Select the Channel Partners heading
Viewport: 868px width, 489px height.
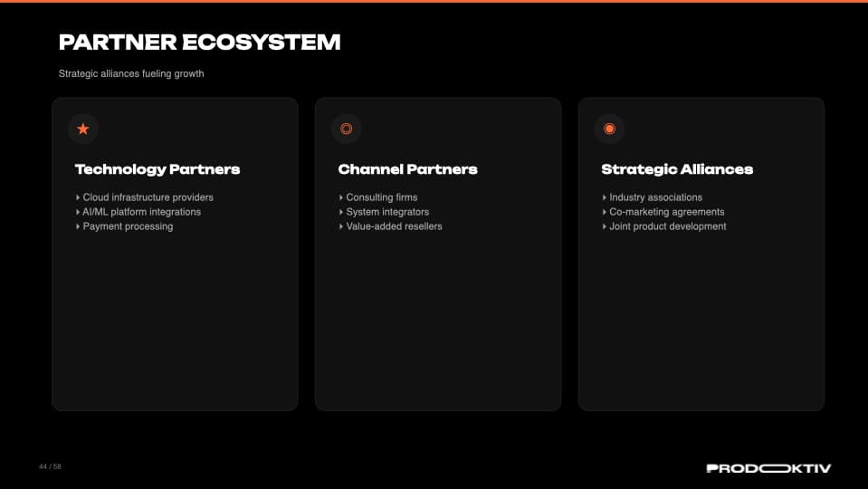[407, 169]
